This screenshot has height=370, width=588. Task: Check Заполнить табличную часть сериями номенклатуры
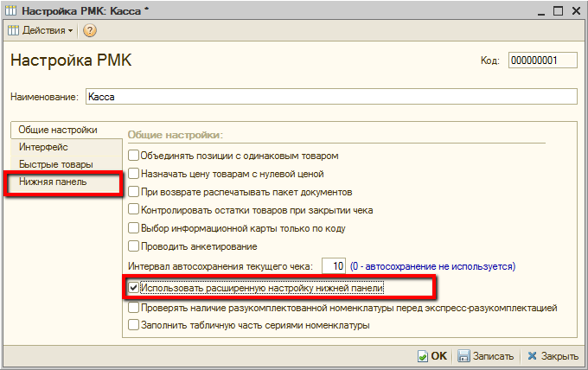pos(133,326)
